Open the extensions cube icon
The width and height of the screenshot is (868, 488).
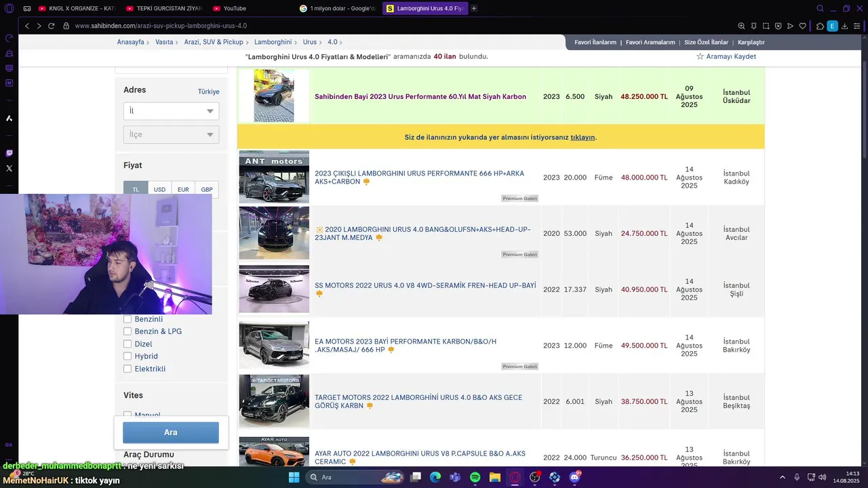820,26
